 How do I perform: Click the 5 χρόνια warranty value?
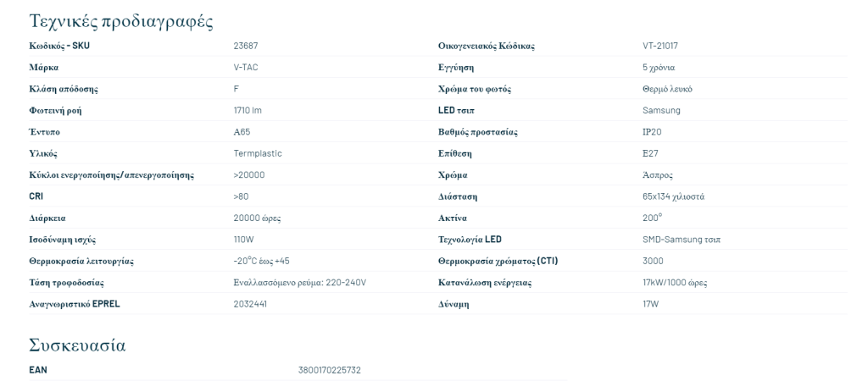pyautogui.click(x=659, y=67)
